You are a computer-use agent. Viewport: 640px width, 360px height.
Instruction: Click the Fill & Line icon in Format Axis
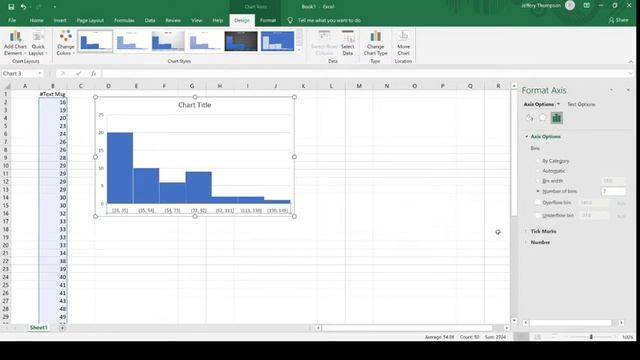pyautogui.click(x=529, y=118)
